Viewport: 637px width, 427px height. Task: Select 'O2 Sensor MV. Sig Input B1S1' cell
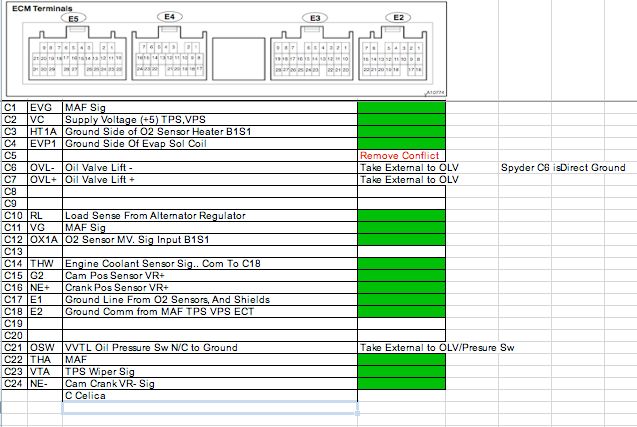[210, 239]
